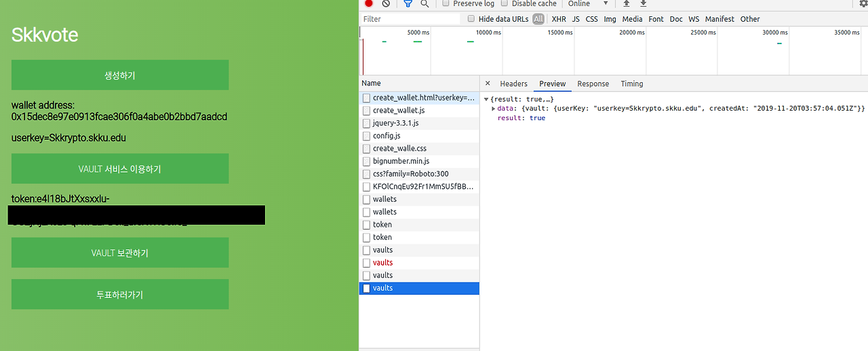Filter requests by CSS
This screenshot has height=351, width=868.
coord(592,19)
